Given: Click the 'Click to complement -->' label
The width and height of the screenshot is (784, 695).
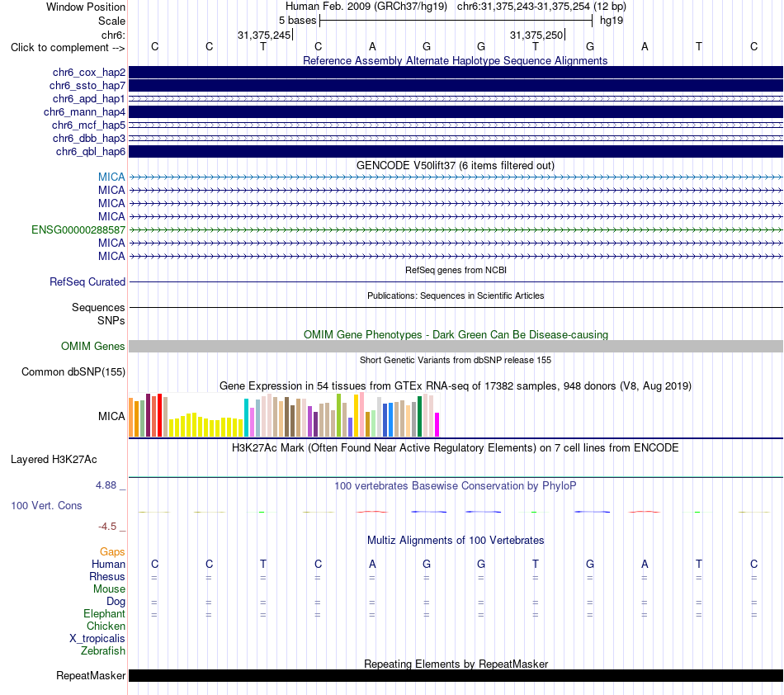Looking at the screenshot, I should [68, 48].
